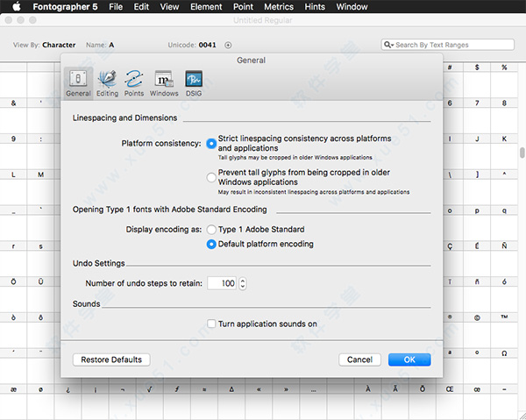
Task: Open the Apple menu
Action: tap(16, 6)
